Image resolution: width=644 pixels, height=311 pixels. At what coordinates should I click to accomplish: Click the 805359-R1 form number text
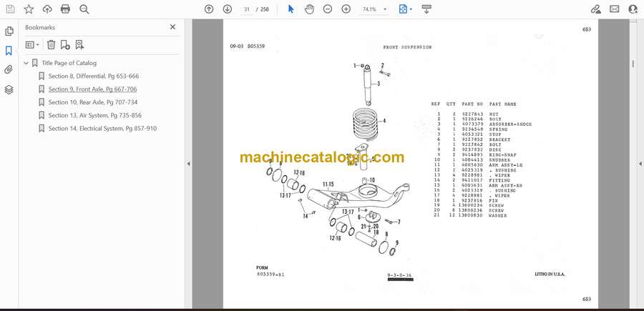[x=270, y=275]
